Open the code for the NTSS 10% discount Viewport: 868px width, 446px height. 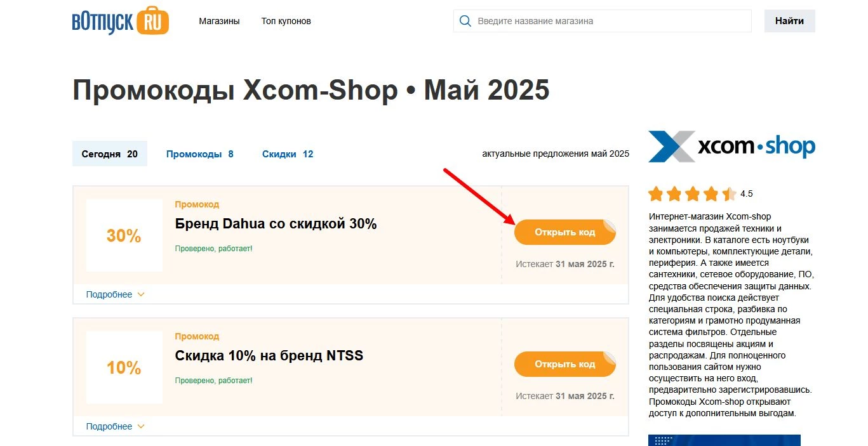[x=564, y=364]
